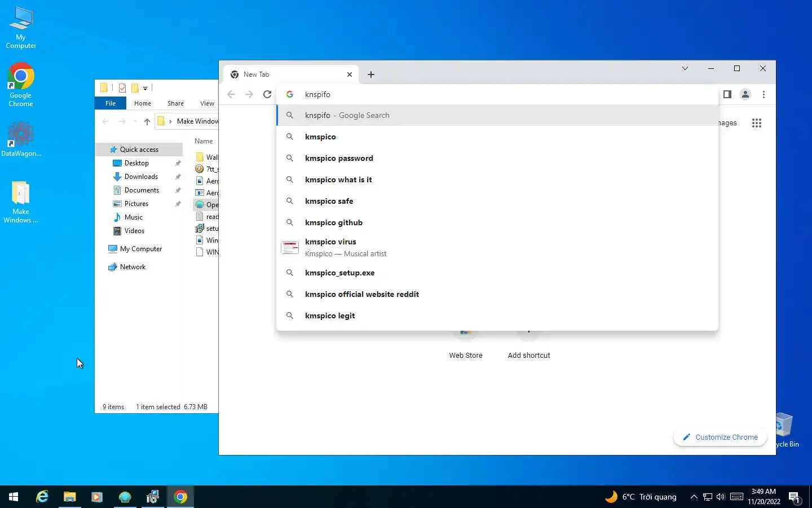The width and height of the screenshot is (812, 508).
Task: Select Desktop in Explorer navigation pane
Action: (136, 163)
